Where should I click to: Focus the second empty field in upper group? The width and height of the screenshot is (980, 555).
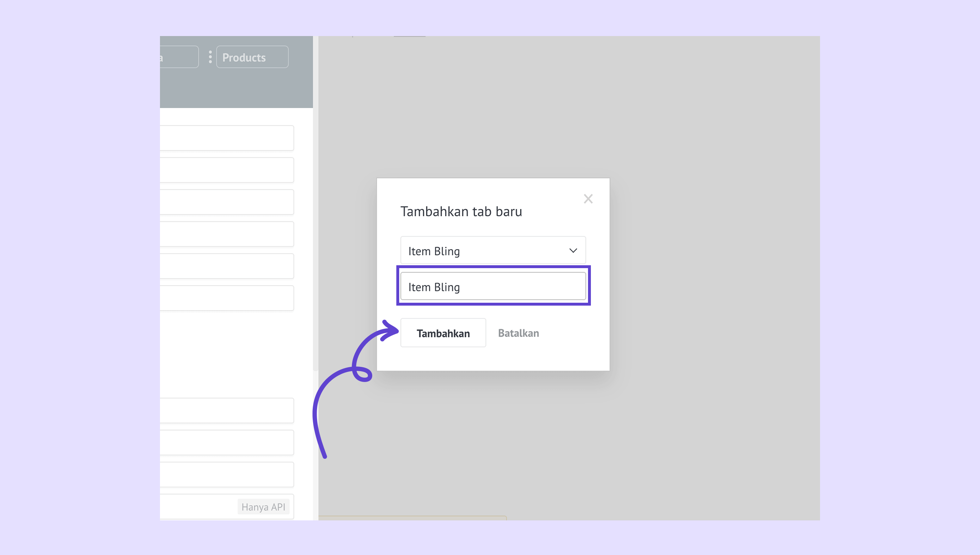(x=226, y=170)
